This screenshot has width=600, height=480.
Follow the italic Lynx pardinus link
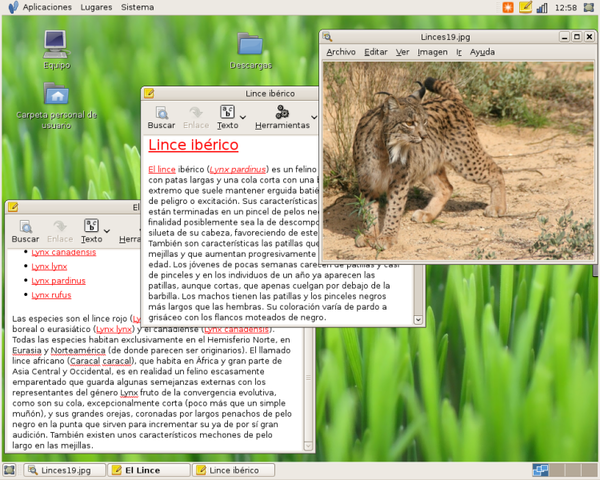point(238,169)
